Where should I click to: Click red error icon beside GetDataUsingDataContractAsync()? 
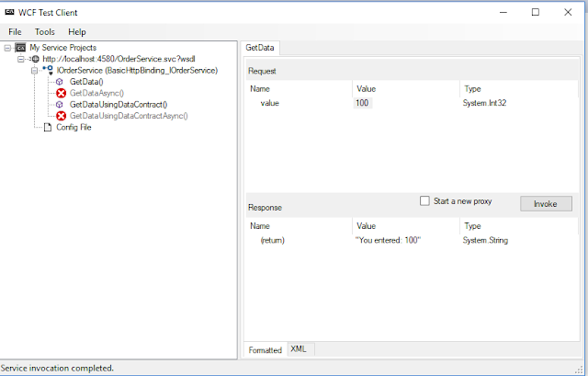coord(62,116)
